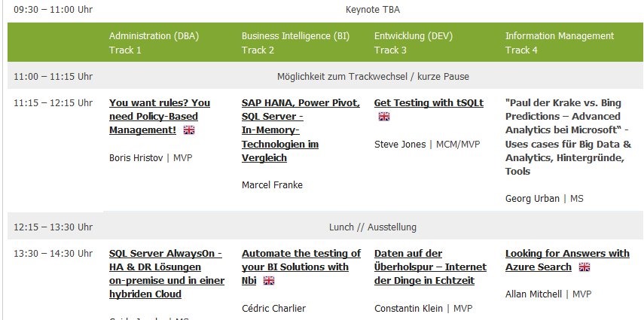The height and width of the screenshot is (320, 644).
Task: Click the Keynote TBA row
Action: [x=372, y=10]
